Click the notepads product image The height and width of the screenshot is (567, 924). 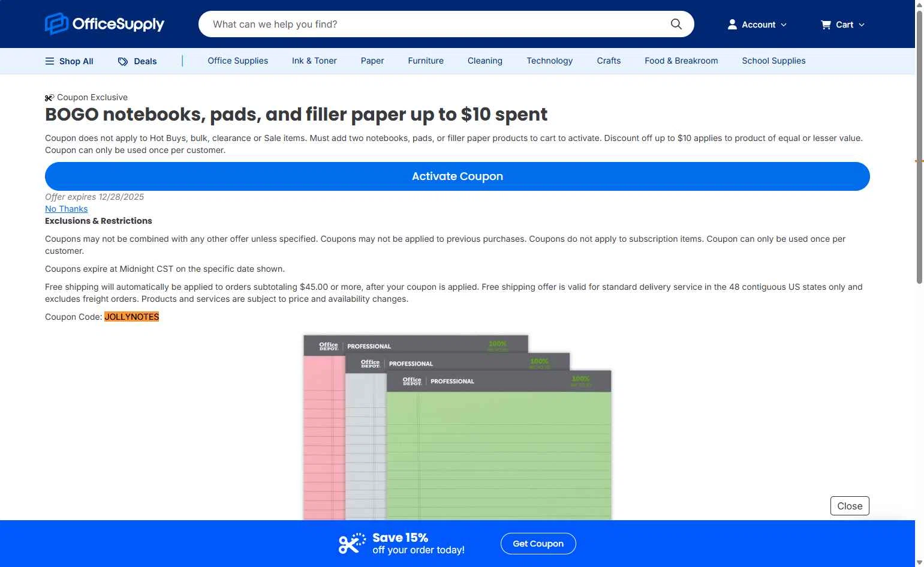point(458,427)
